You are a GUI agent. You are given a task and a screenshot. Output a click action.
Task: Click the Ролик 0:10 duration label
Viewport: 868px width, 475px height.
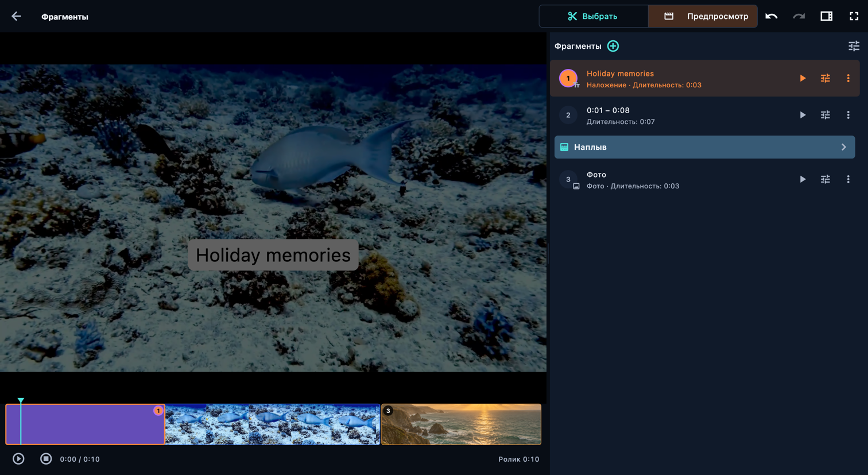click(x=519, y=459)
